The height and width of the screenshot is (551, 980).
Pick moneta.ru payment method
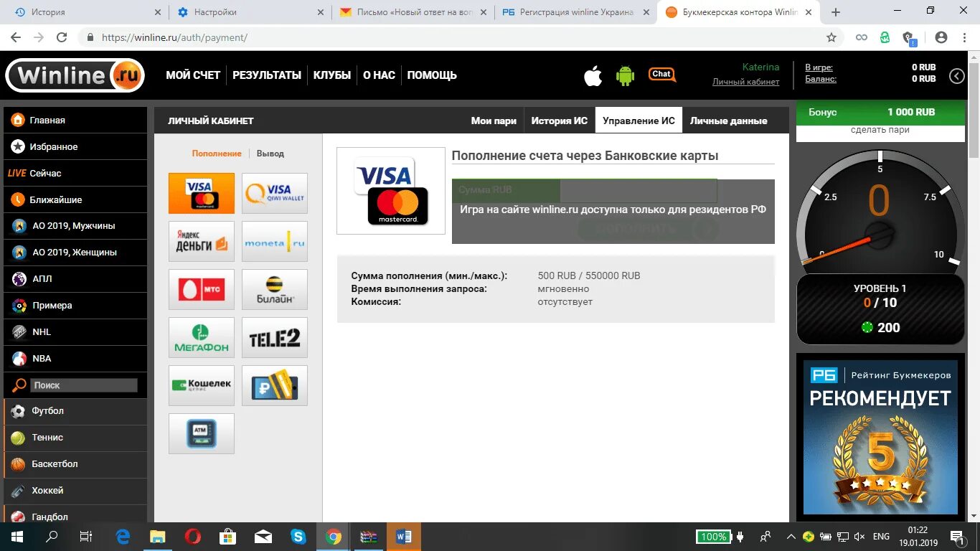tap(275, 241)
